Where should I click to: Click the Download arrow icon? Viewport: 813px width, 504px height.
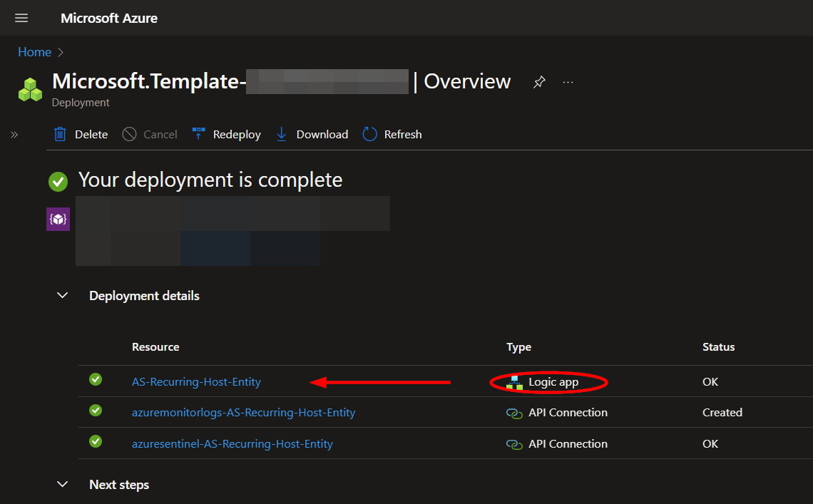coord(282,134)
